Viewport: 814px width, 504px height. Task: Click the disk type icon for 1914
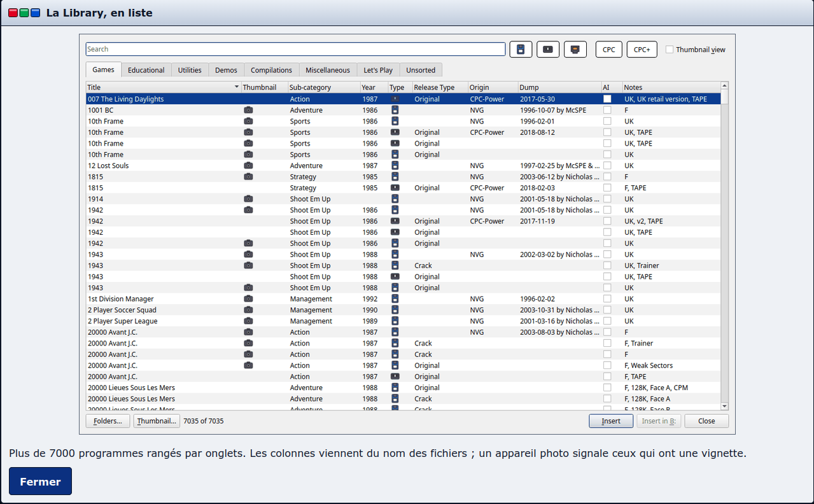pyautogui.click(x=395, y=199)
